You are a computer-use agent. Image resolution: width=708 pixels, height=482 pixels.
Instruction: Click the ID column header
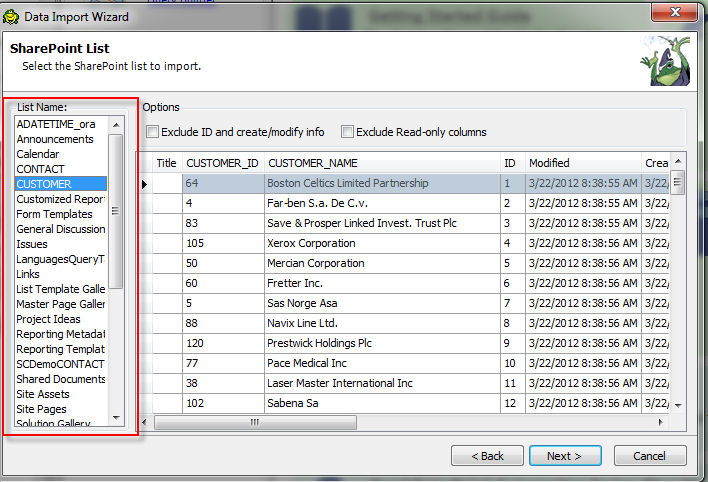pyautogui.click(x=512, y=163)
